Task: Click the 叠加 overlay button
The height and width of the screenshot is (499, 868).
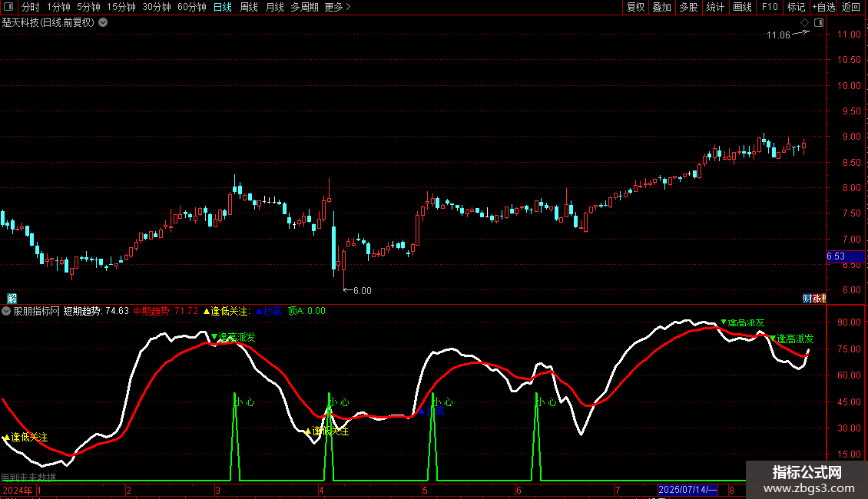Action: pos(662,7)
